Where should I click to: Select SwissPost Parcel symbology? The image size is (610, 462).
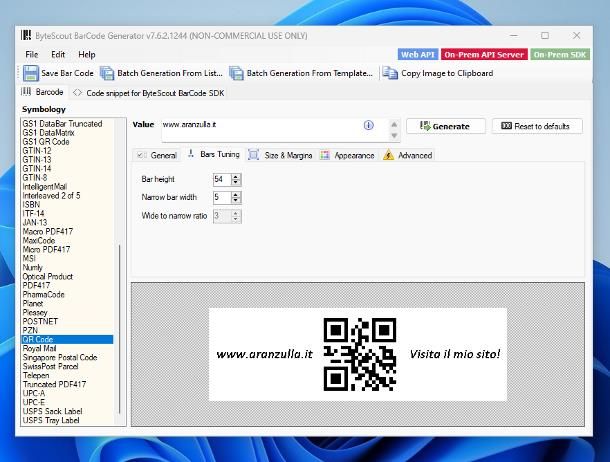(x=50, y=366)
